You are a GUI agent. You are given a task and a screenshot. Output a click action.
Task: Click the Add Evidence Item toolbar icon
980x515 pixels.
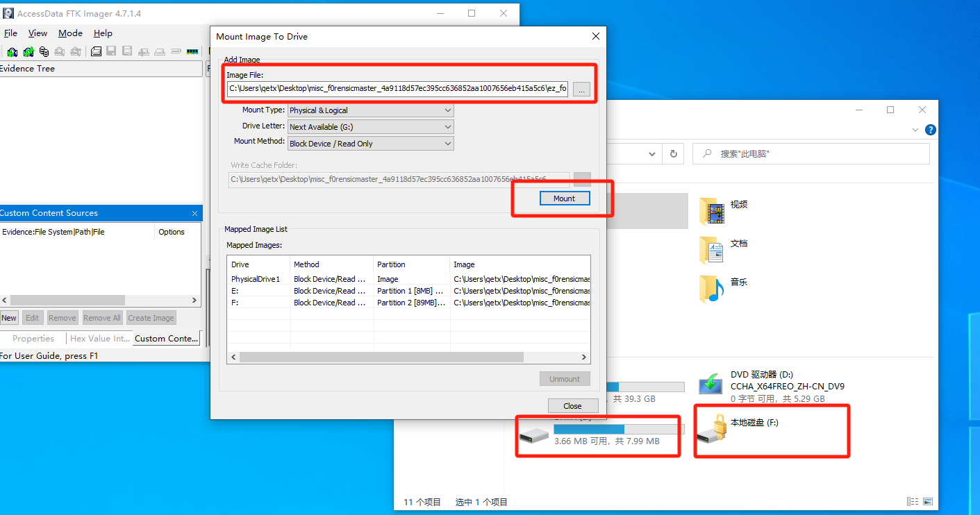tap(12, 51)
